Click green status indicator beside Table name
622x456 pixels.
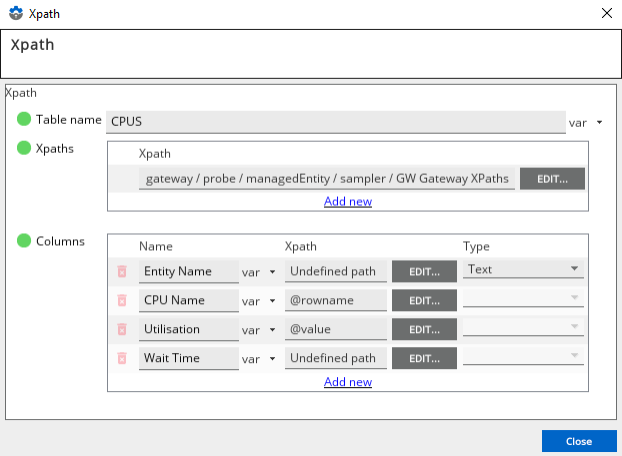coord(24,119)
